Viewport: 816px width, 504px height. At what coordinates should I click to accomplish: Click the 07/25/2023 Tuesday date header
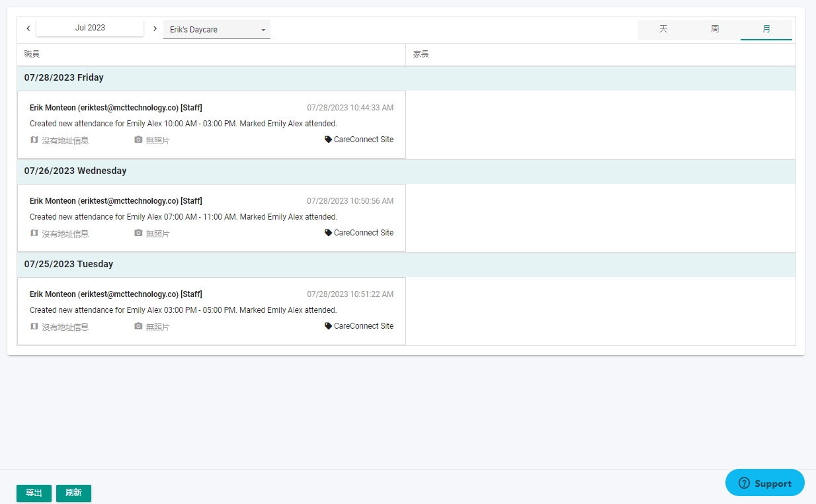406,265
